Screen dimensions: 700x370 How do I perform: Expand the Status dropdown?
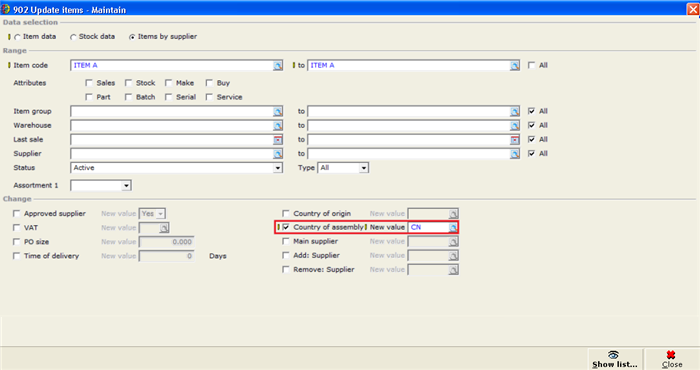(x=278, y=168)
